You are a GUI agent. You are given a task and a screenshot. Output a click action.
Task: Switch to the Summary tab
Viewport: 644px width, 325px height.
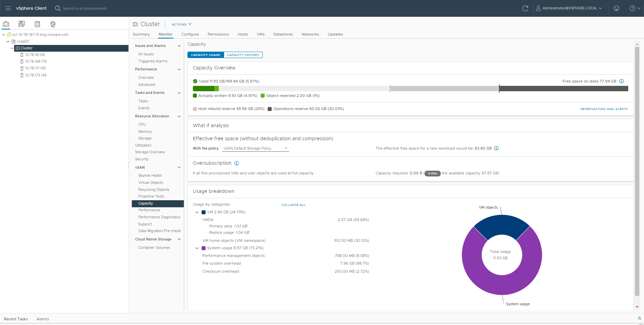tap(141, 34)
